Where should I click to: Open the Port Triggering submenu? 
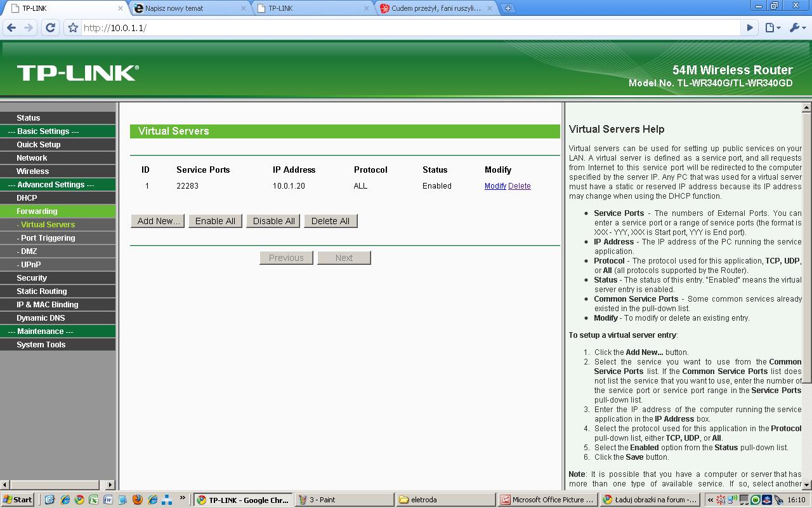coord(58,237)
